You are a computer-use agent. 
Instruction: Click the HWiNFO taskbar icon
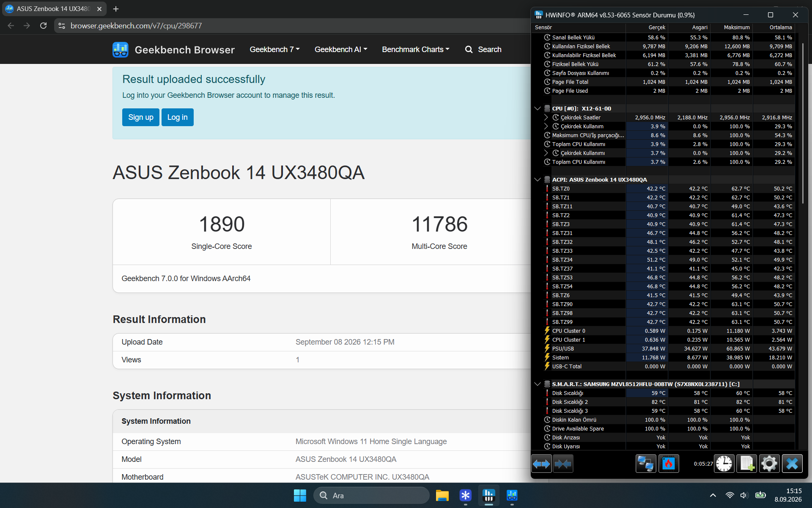pyautogui.click(x=489, y=495)
